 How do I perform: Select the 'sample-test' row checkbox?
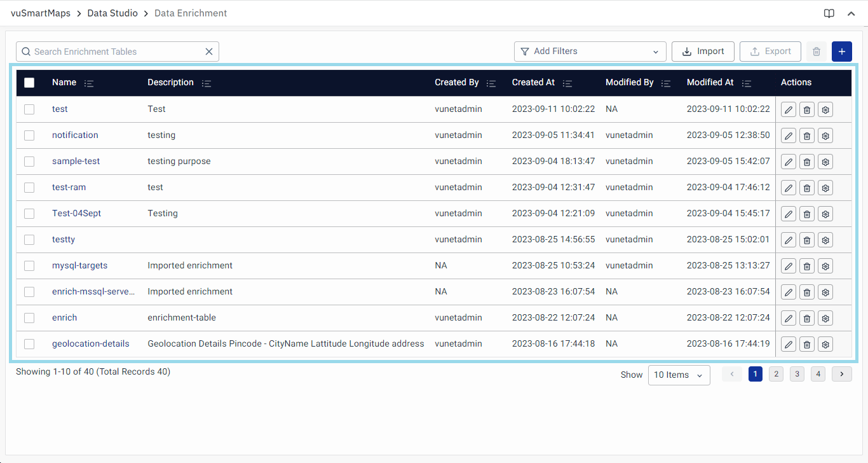point(29,162)
